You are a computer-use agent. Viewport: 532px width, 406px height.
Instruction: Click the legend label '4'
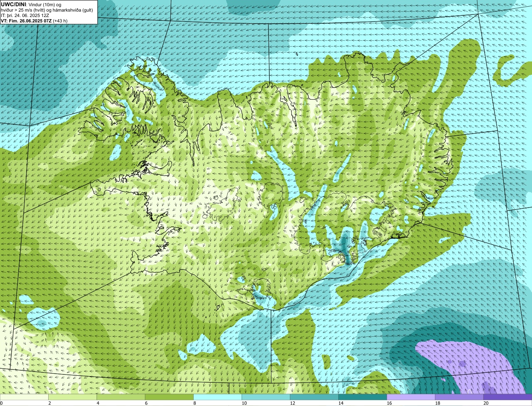[98, 403]
